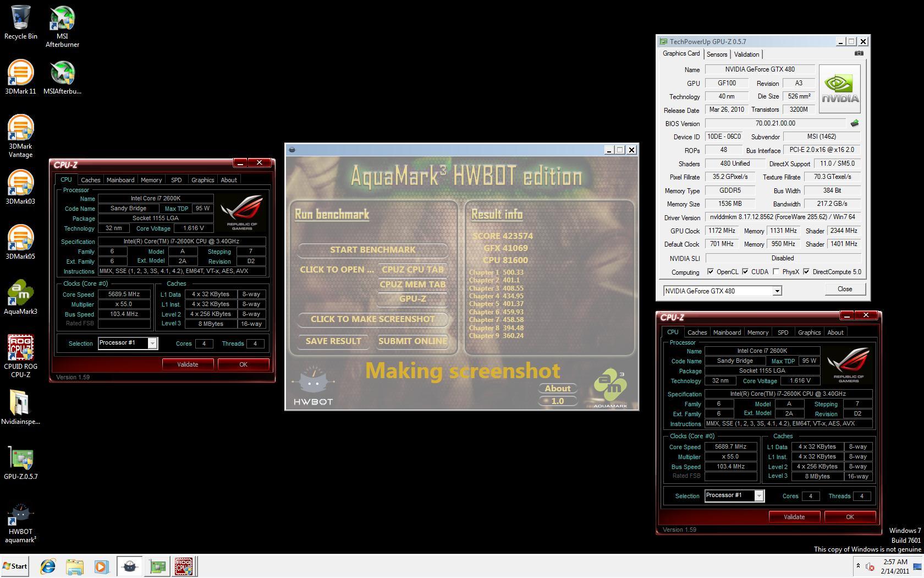Click SAVE RESULT in AquaMark
This screenshot has height=578, width=924.
pyautogui.click(x=333, y=341)
